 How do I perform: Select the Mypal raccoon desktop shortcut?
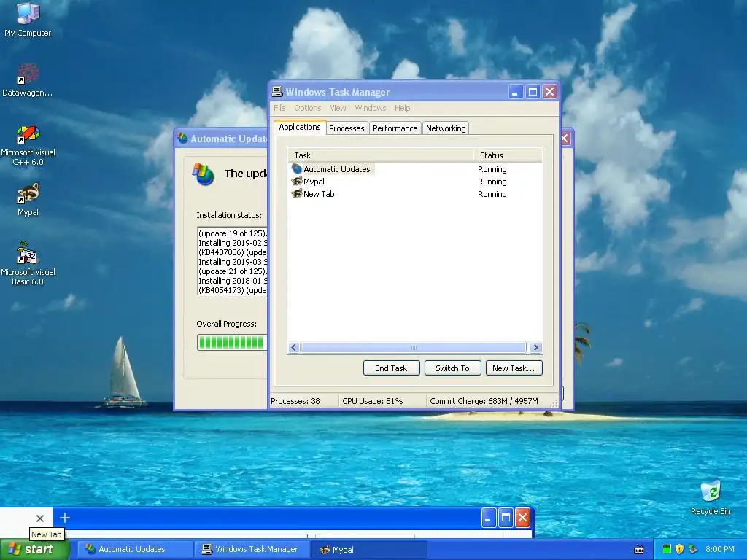[x=28, y=199]
